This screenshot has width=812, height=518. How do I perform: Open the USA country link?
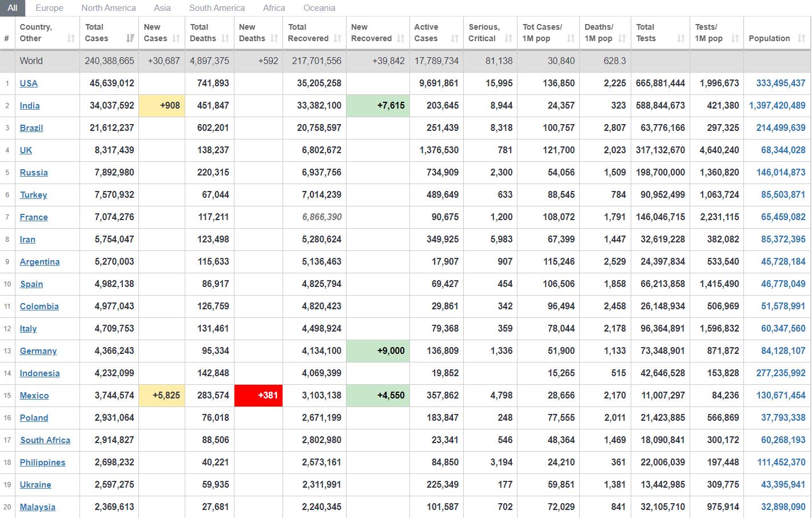(29, 83)
